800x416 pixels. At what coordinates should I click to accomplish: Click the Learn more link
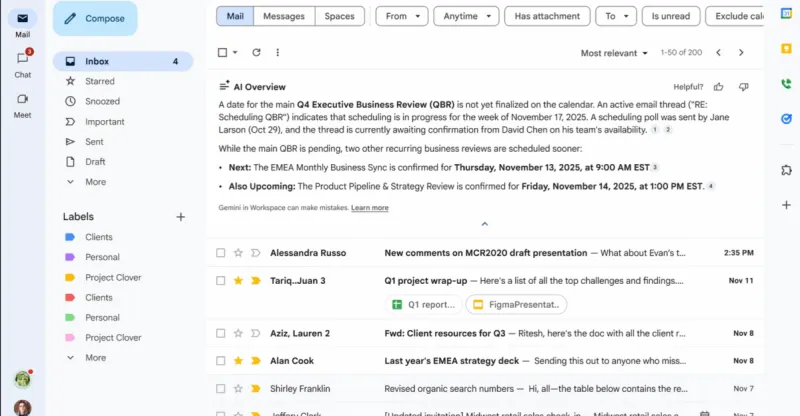(x=370, y=208)
